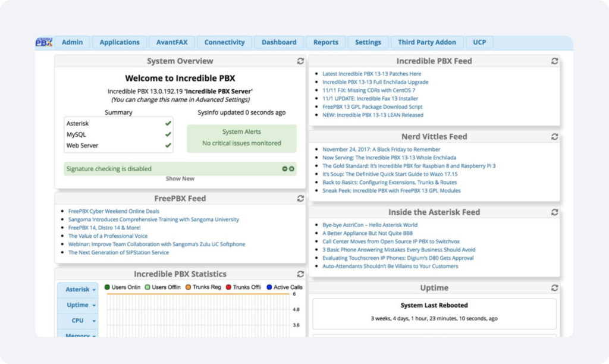This screenshot has height=364, width=609.
Task: Toggle the Trunks Reg legend series
Action: 203,287
